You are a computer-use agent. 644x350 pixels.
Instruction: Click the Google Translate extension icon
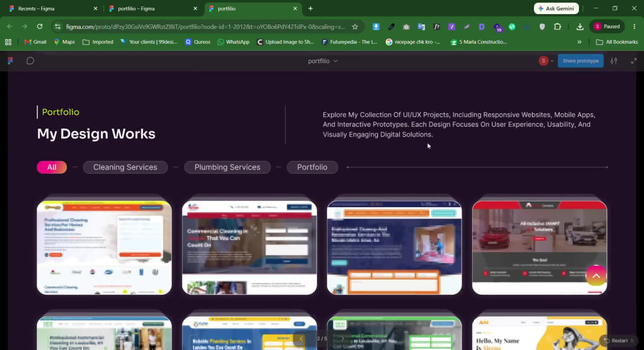coord(421,26)
